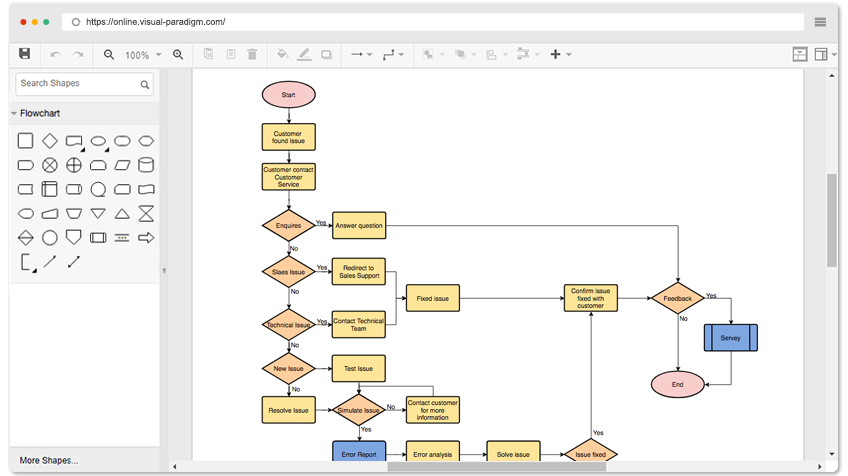Viewport: 848px width, 476px height.
Task: Select the Predefined Process shape
Action: [x=98, y=237]
